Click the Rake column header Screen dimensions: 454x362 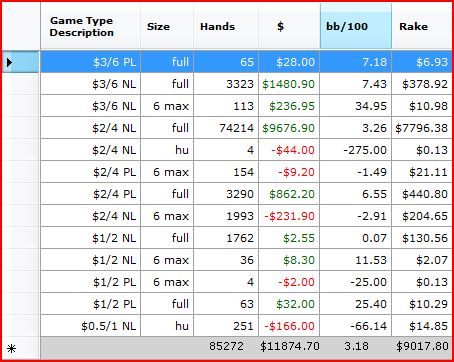pyautogui.click(x=422, y=26)
